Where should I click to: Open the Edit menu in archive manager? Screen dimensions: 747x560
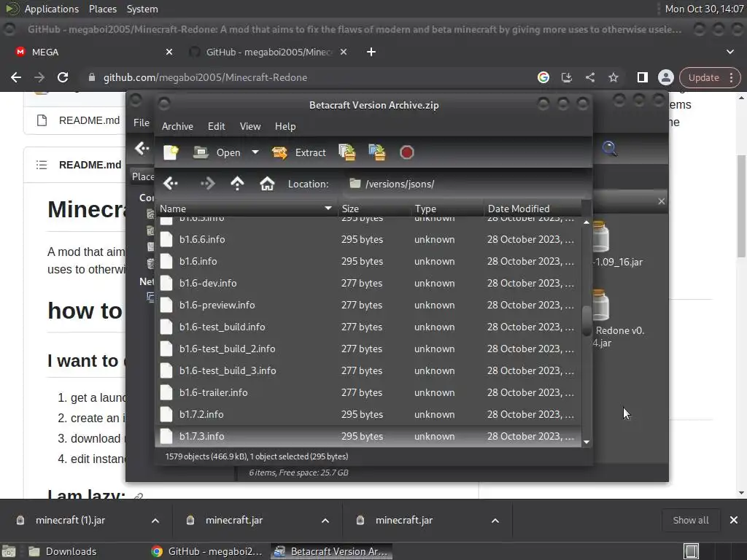[216, 126]
